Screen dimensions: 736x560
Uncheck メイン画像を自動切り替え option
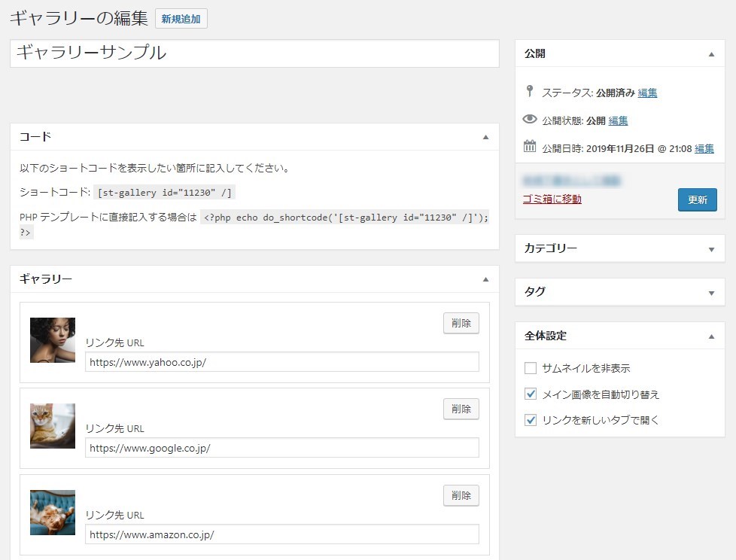click(531, 394)
